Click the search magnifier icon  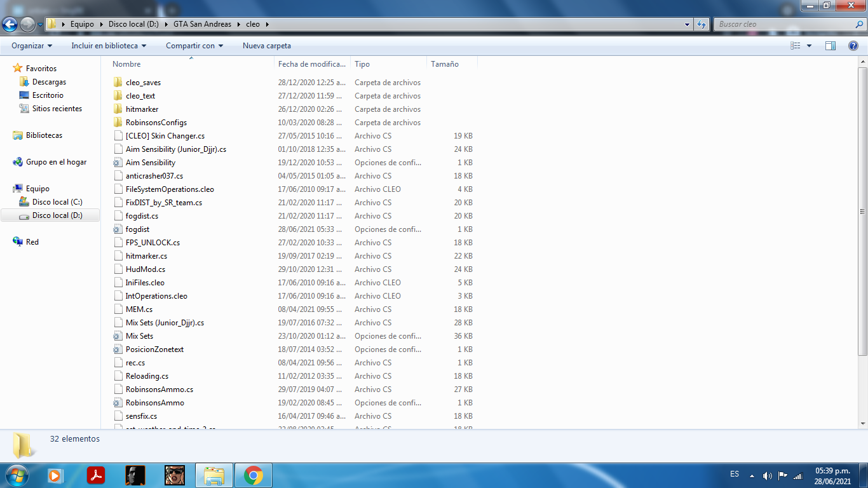859,24
